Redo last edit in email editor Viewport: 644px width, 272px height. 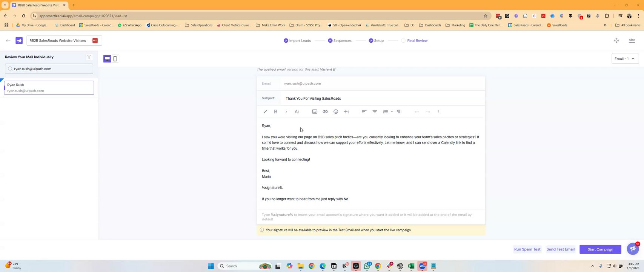[427, 112]
